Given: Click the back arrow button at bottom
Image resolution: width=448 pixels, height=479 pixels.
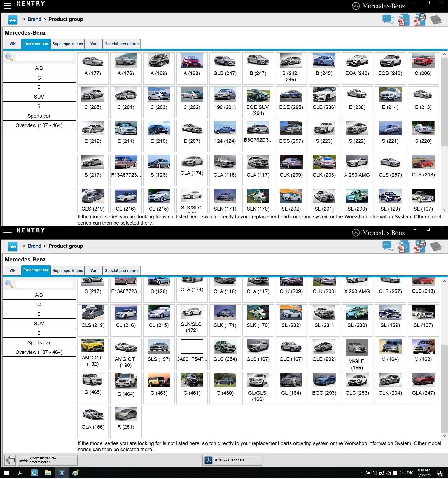Looking at the screenshot, I should click(10, 460).
